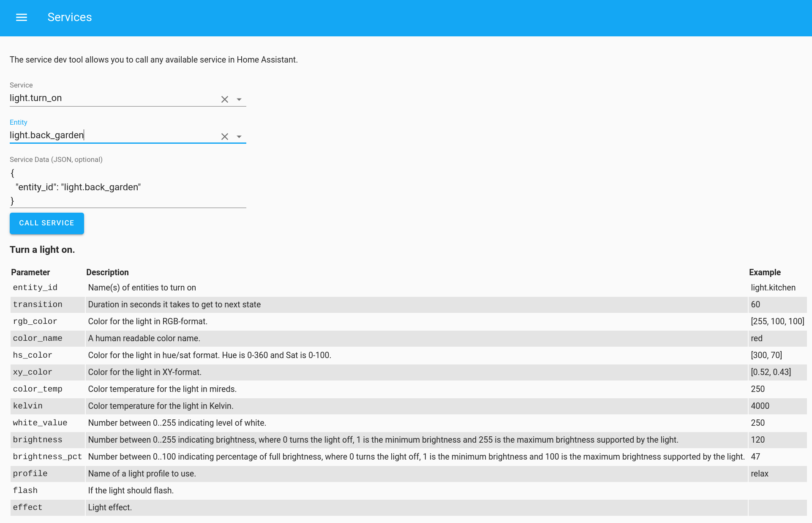Select the Service input field
This screenshot has height=523, width=812.
coord(106,98)
